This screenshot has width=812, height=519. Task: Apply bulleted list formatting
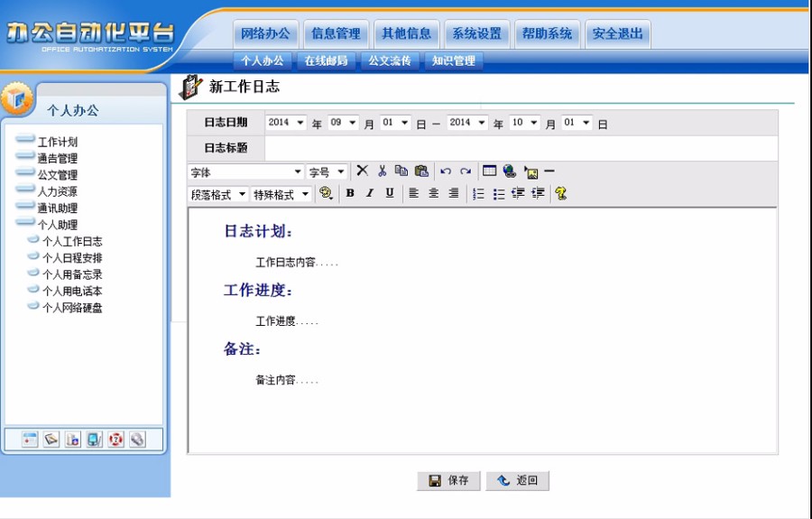pos(499,194)
